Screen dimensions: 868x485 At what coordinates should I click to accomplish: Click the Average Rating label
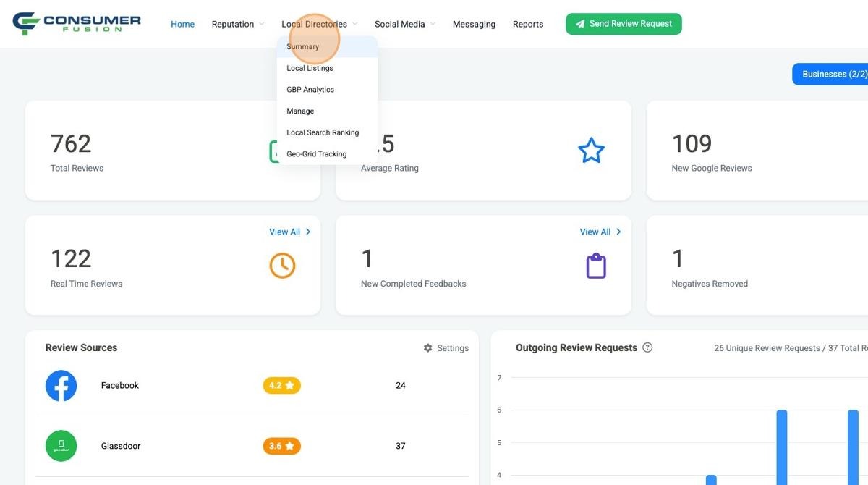click(x=390, y=168)
